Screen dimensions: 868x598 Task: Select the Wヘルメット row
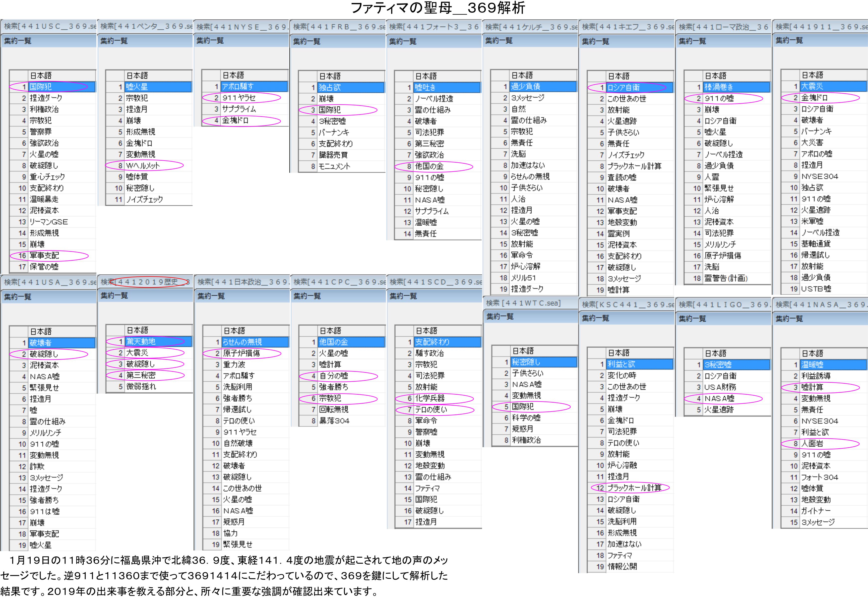tap(143, 166)
